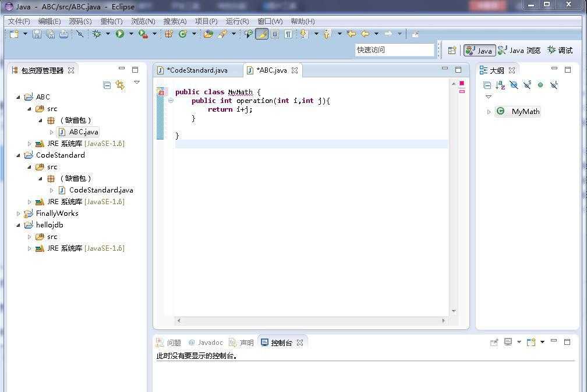Image resolution: width=587 pixels, height=392 pixels.
Task: Toggle Link with Editor in Package Explorer
Action: coord(120,85)
